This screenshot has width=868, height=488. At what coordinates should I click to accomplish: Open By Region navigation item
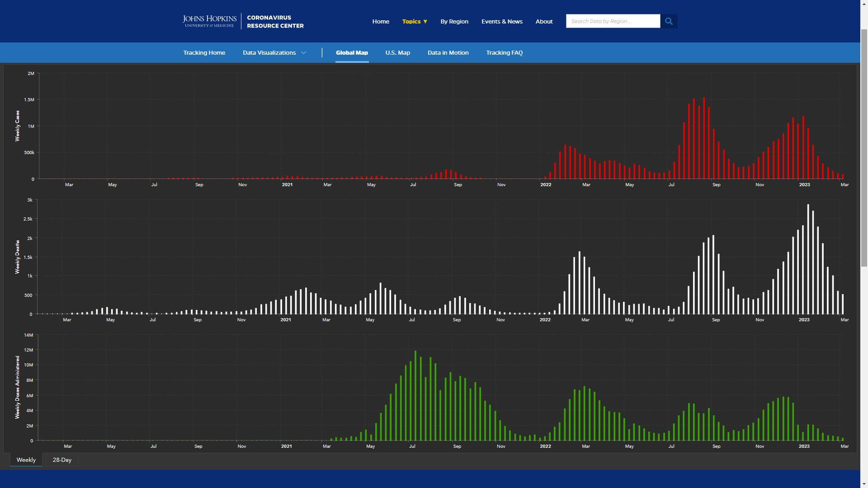click(x=454, y=21)
